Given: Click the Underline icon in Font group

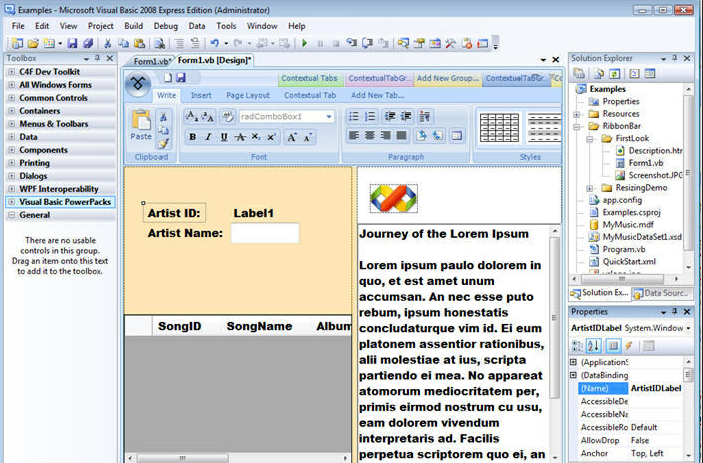Looking at the screenshot, I should (x=224, y=137).
